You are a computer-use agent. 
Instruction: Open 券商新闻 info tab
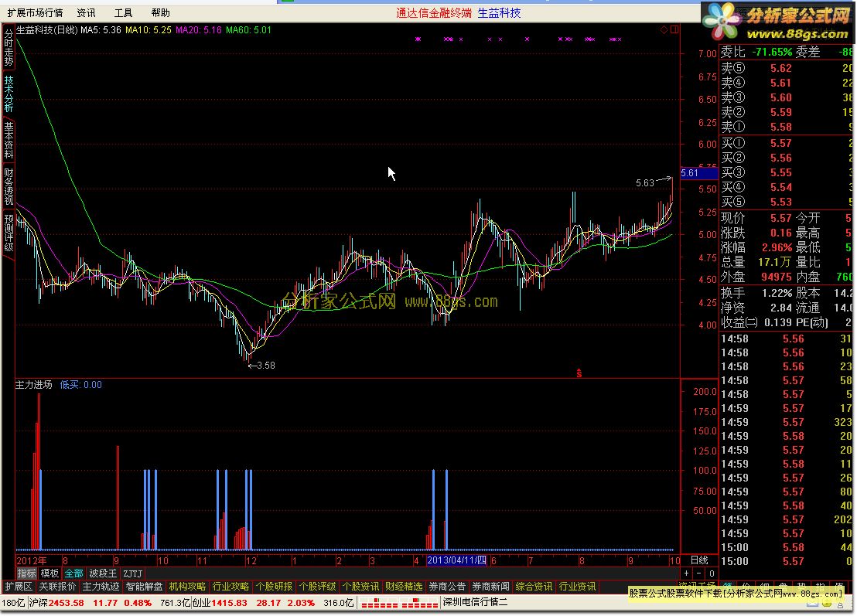pos(490,587)
